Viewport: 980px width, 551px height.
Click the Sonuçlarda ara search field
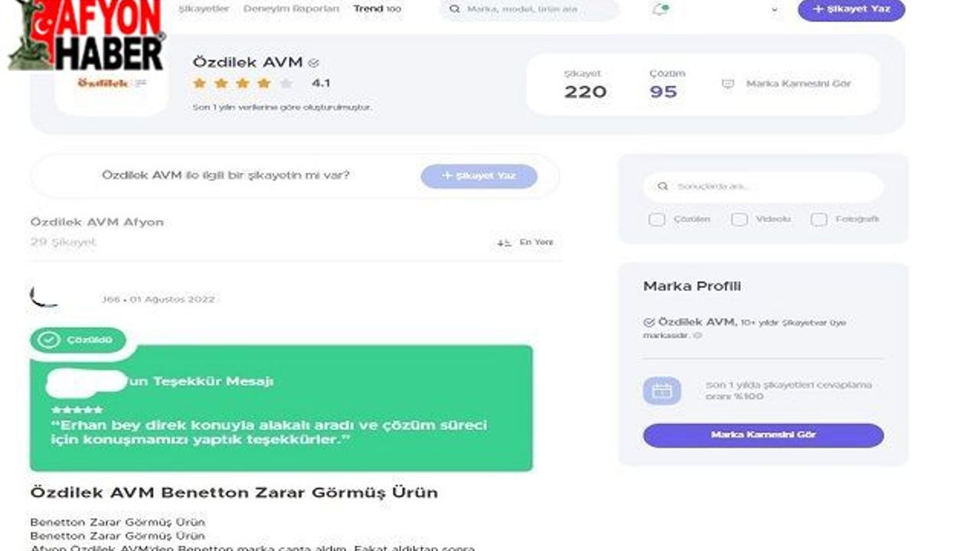763,186
